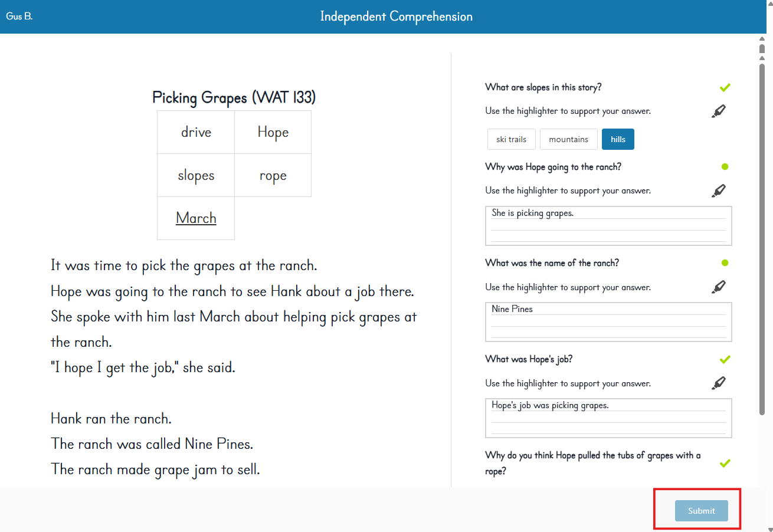
Task: Edit answer box 'Hope's job was picking grapes.'
Action: (x=608, y=418)
